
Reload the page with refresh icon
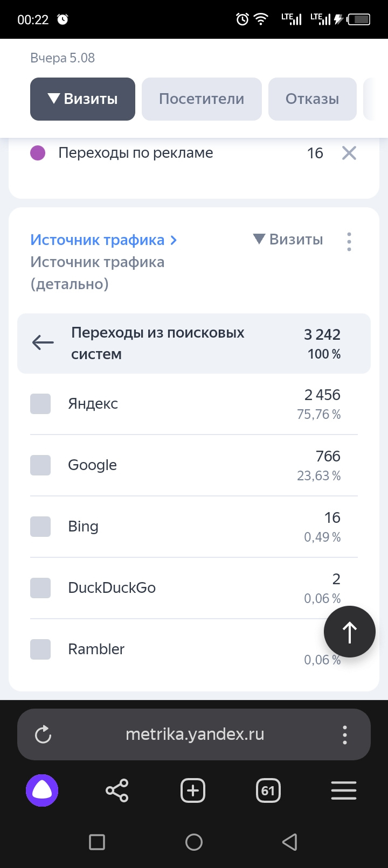tap(43, 734)
